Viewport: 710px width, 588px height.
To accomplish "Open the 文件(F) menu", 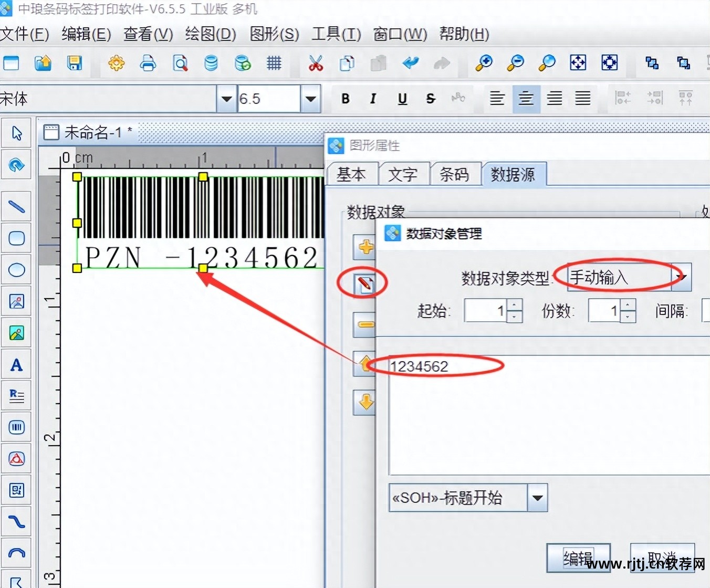I will [25, 34].
